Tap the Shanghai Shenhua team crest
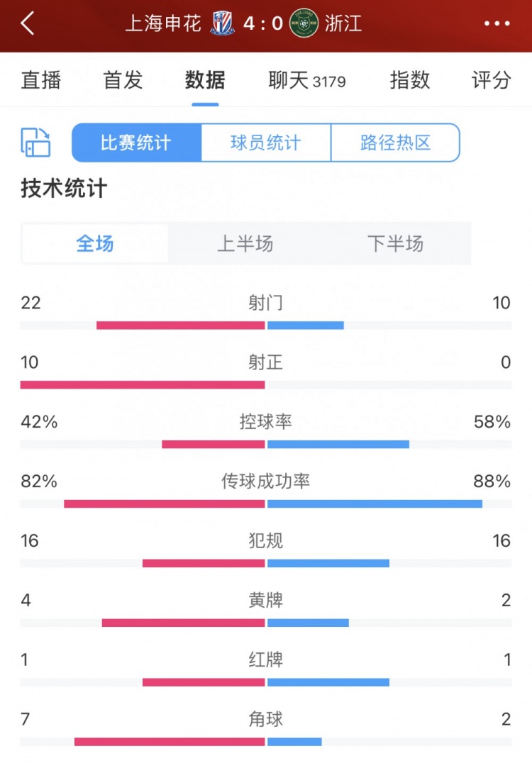This screenshot has height=763, width=532. [222, 23]
